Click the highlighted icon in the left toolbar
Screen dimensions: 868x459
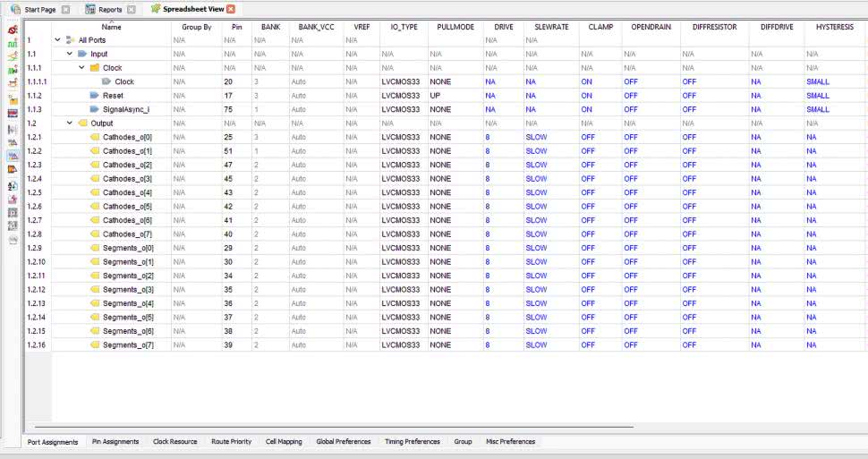click(x=13, y=156)
